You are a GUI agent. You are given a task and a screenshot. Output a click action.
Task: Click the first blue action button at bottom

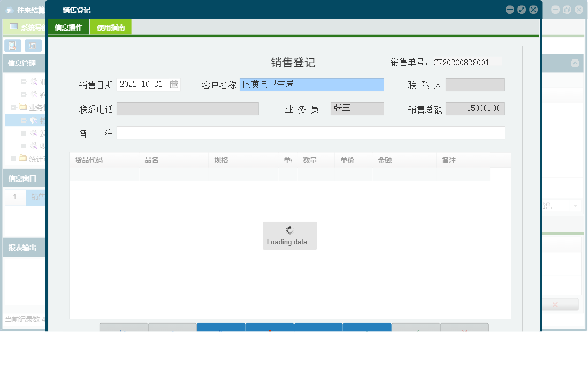pos(220,327)
